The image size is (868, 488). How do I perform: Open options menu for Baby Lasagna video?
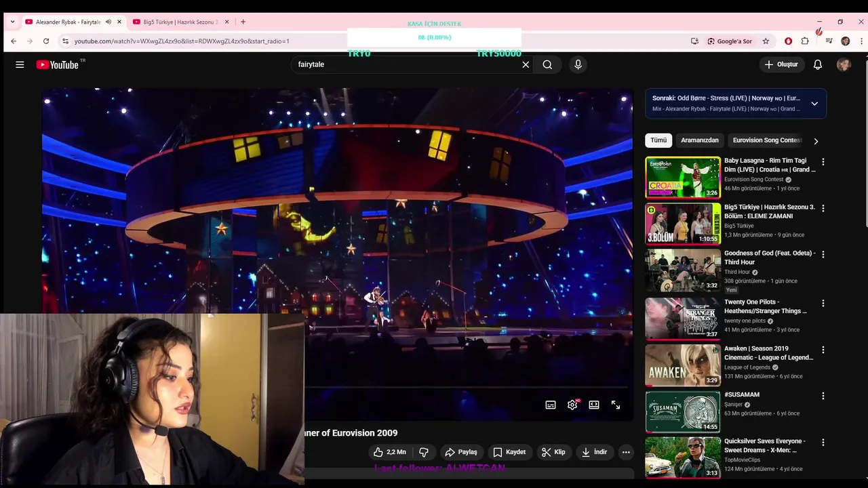tap(823, 162)
